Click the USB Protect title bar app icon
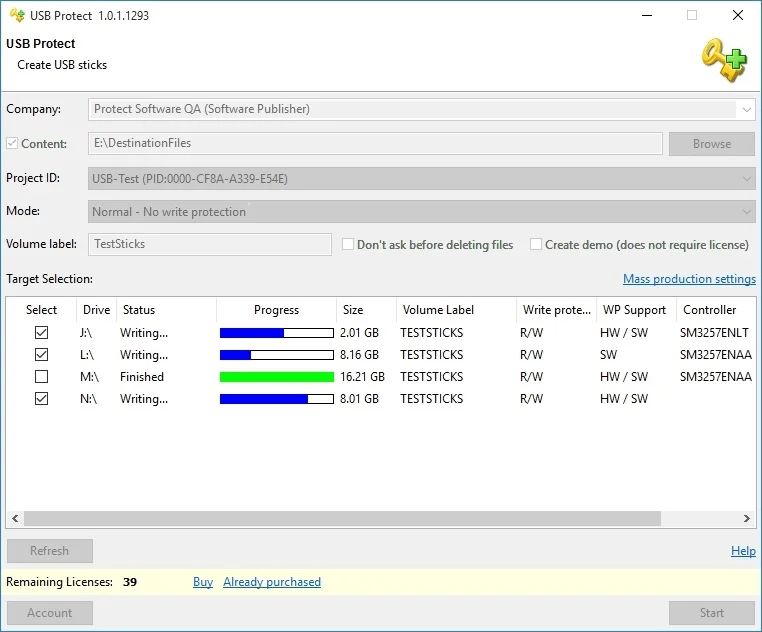The height and width of the screenshot is (632, 762). click(16, 16)
